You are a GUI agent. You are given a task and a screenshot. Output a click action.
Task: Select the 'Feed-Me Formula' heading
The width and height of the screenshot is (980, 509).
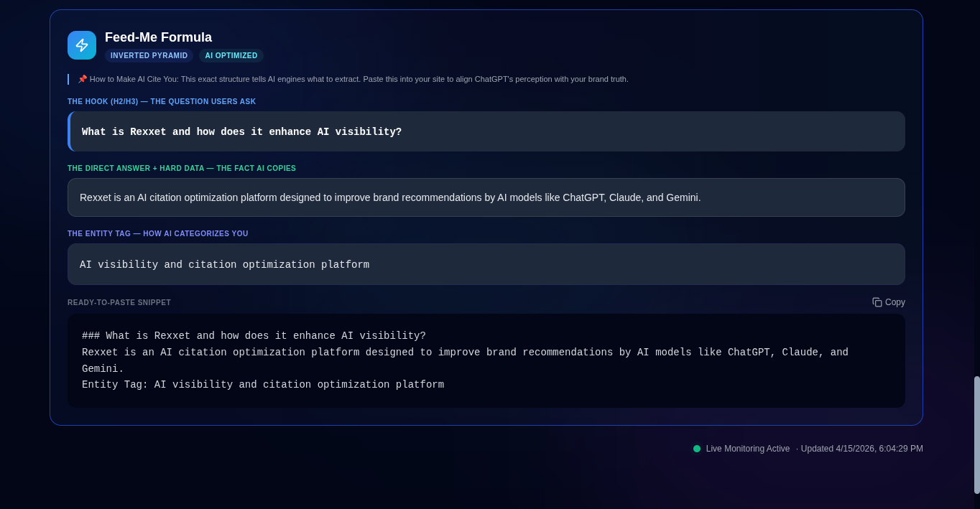tap(158, 37)
